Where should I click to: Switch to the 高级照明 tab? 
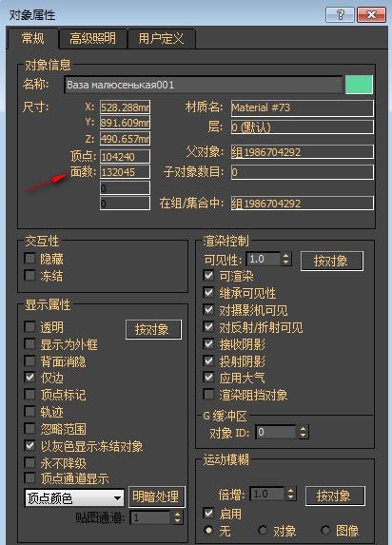92,38
